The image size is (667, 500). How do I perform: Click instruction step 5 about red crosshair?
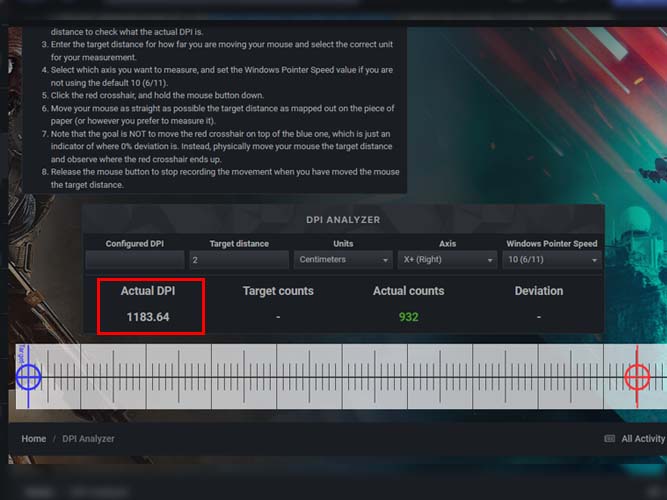pos(153,95)
